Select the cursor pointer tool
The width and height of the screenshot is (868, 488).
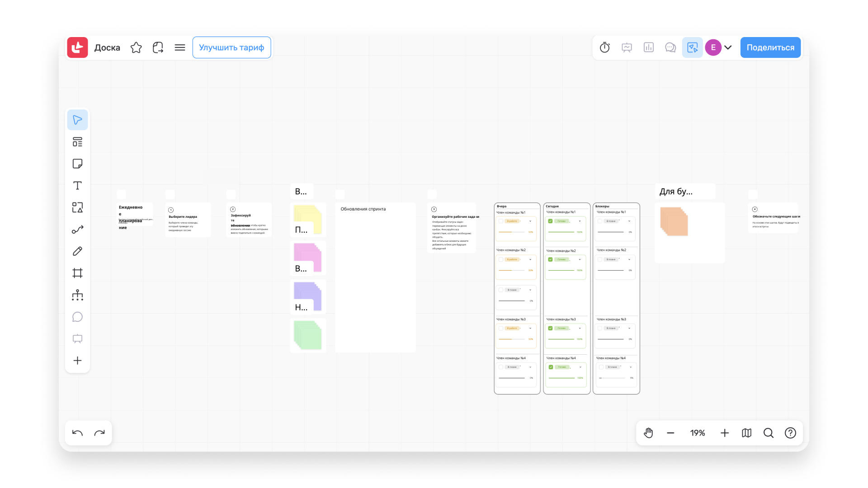78,120
